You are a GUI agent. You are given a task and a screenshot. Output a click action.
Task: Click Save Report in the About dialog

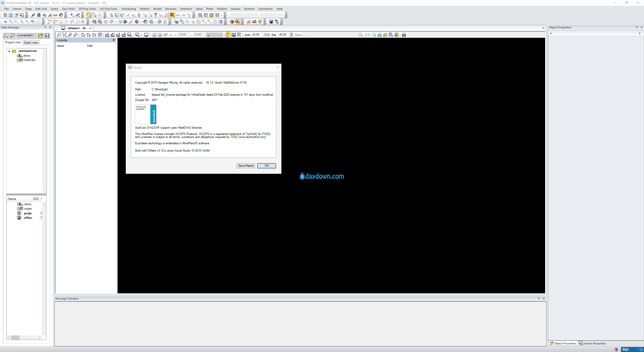[246, 166]
